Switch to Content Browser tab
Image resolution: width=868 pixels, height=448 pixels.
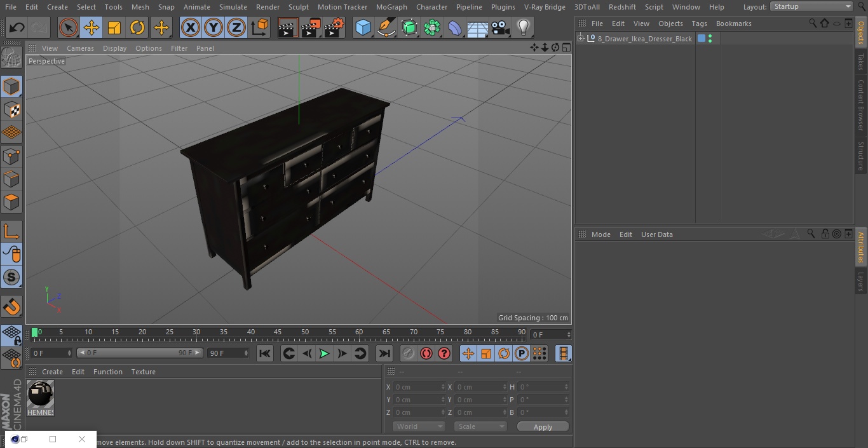coord(861,105)
